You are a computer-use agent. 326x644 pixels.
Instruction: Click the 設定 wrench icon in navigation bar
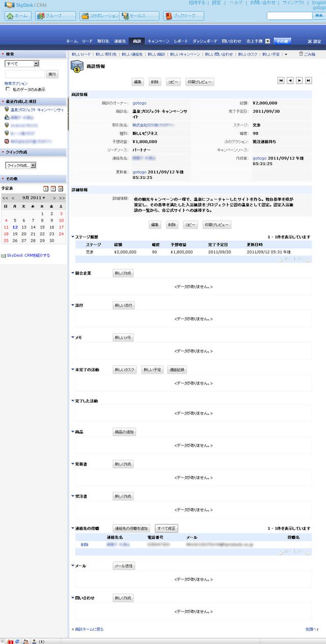[310, 41]
